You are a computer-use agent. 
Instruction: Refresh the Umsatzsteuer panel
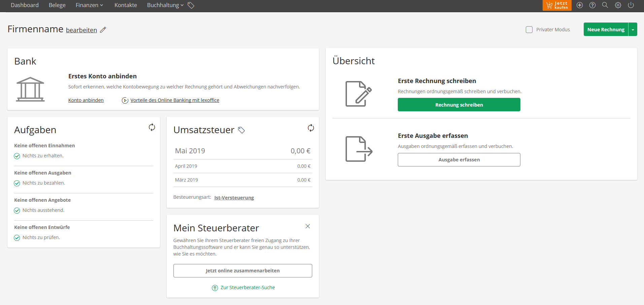coord(311,128)
